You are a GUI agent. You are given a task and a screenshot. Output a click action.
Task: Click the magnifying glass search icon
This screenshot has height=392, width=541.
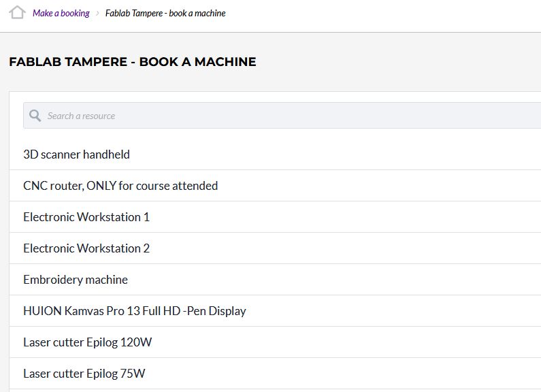35,116
